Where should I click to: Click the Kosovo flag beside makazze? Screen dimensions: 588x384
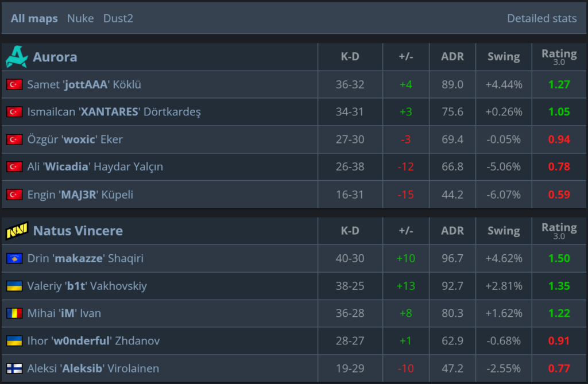[14, 258]
